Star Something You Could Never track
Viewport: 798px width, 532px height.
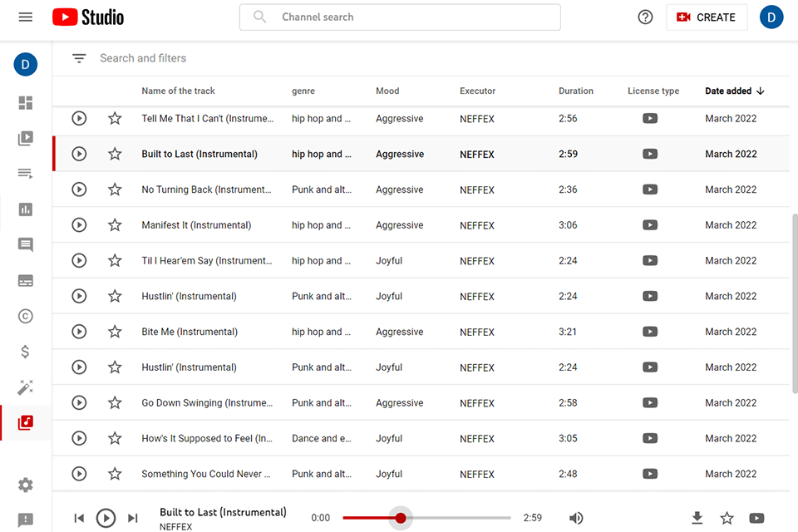pos(115,474)
